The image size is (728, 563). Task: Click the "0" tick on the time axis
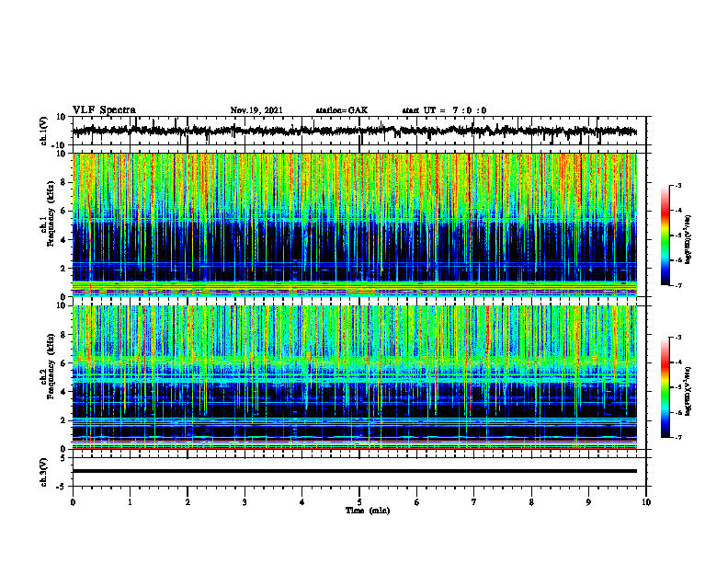73,502
